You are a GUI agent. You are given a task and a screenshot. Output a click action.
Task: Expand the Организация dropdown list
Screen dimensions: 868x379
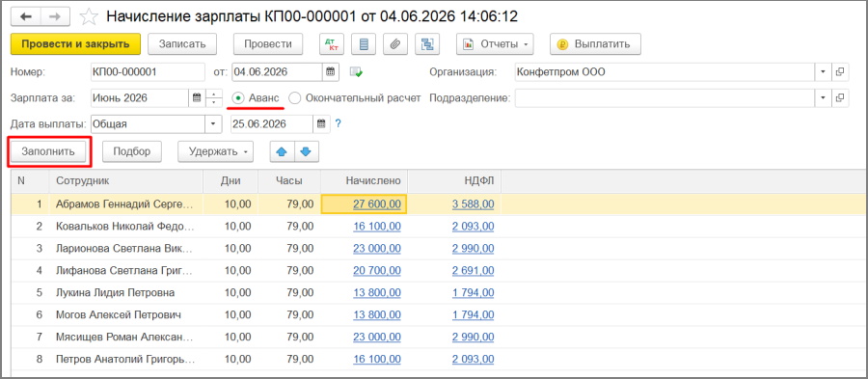(x=822, y=72)
